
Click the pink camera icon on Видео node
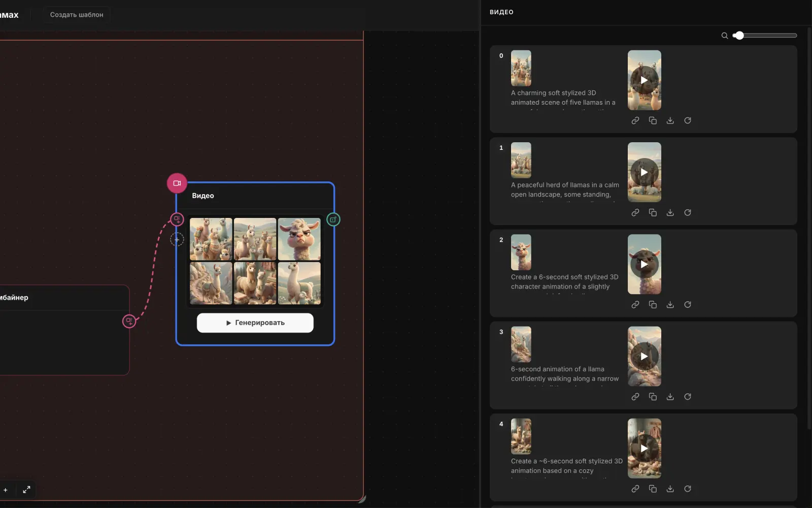coord(177,183)
